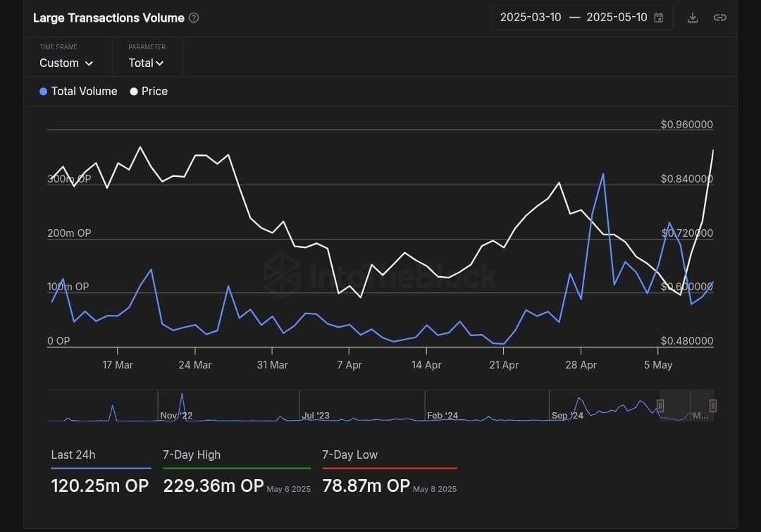Click the help icon beside Large Transactions Volume
Screen dimensions: 761x532
(x=194, y=18)
